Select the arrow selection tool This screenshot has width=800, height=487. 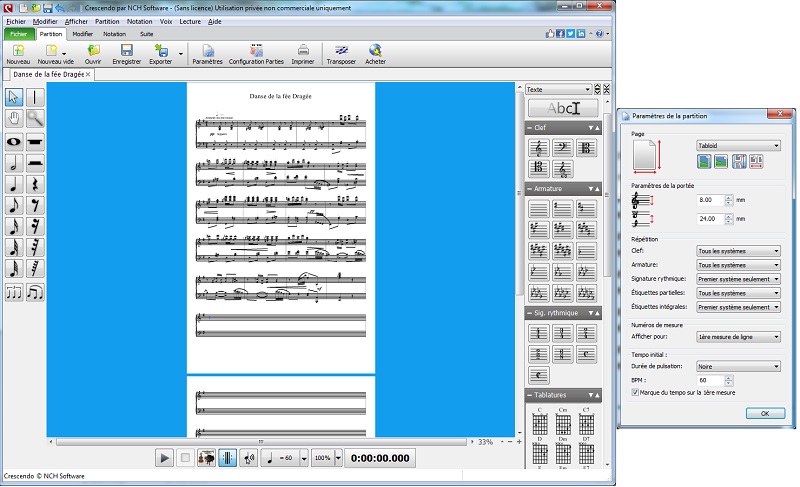tap(14, 97)
